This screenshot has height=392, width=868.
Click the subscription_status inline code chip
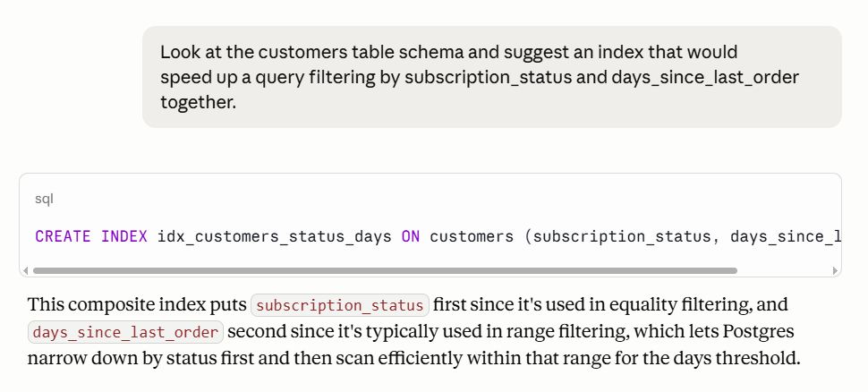pos(340,305)
